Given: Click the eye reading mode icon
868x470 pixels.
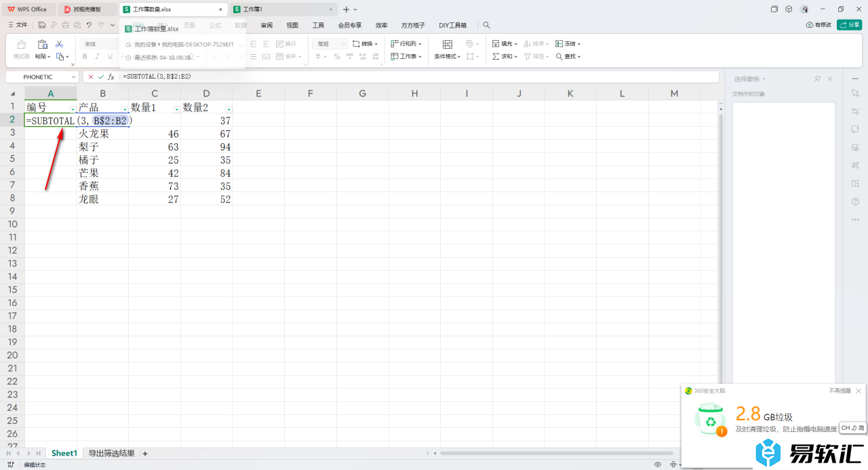Looking at the screenshot, I should click(x=658, y=465).
